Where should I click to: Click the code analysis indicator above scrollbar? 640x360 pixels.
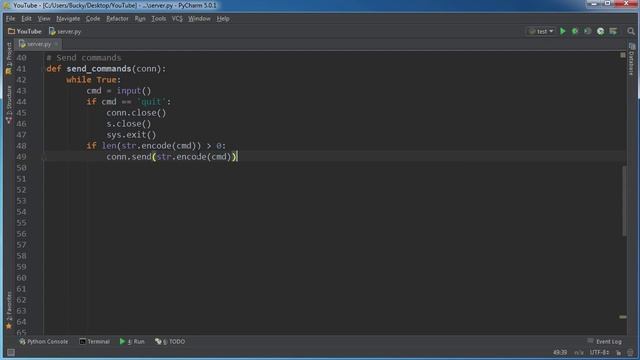click(x=622, y=55)
